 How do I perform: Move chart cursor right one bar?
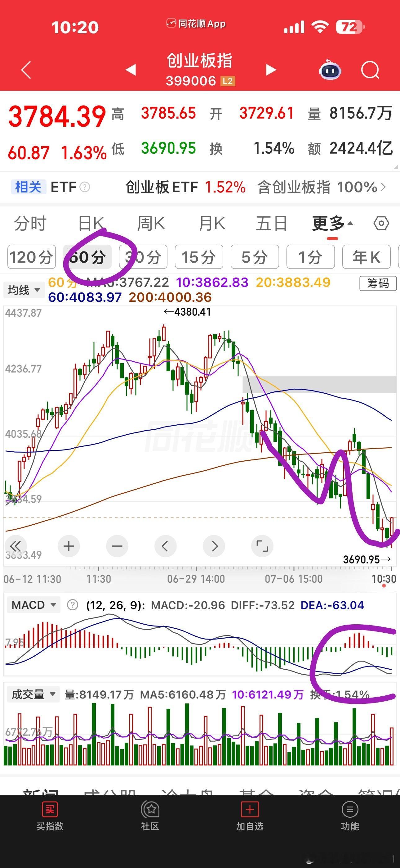[x=214, y=546]
